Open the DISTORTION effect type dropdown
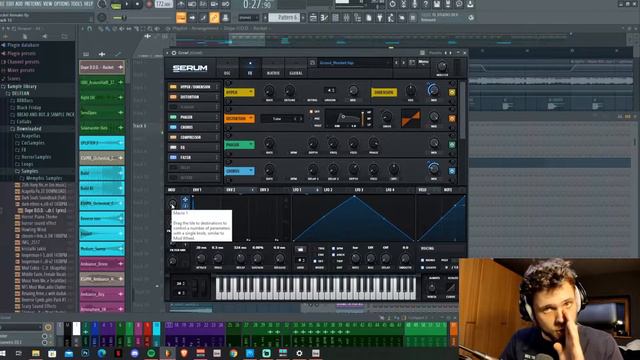Screen dimensions: 640x360 point(239,118)
